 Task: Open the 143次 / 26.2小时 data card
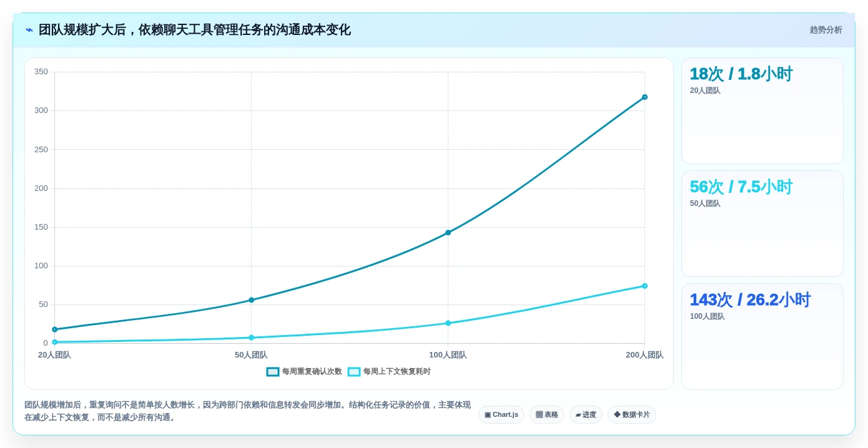pos(762,337)
